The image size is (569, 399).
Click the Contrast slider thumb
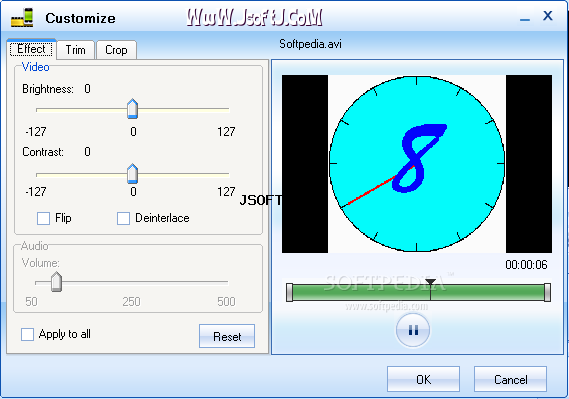click(x=132, y=173)
